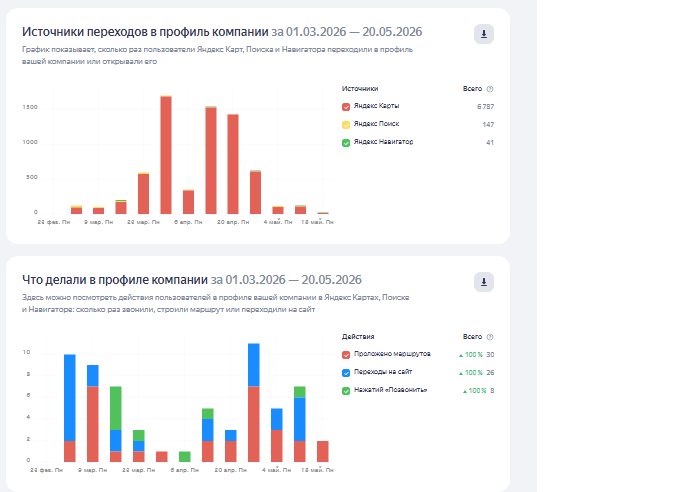Screen dimensions: 680x492
Task: Open info tooltip next to sources Всего
Action: (x=490, y=89)
